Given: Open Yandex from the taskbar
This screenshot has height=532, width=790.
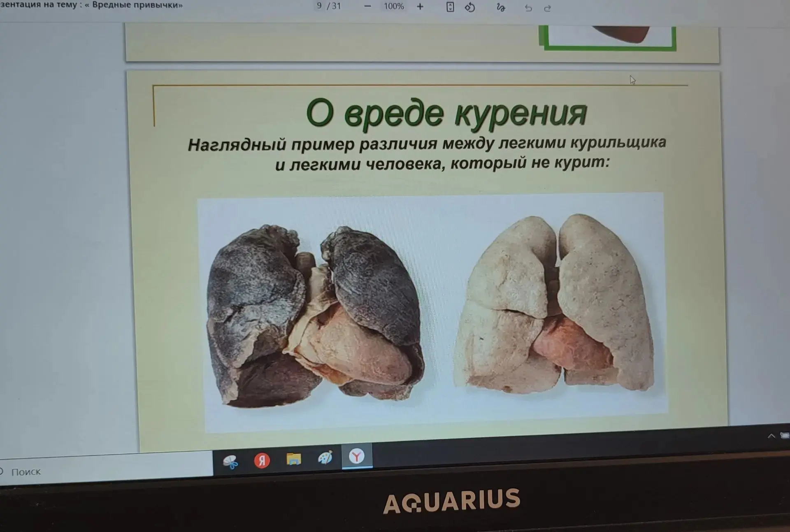Looking at the screenshot, I should pyautogui.click(x=262, y=460).
